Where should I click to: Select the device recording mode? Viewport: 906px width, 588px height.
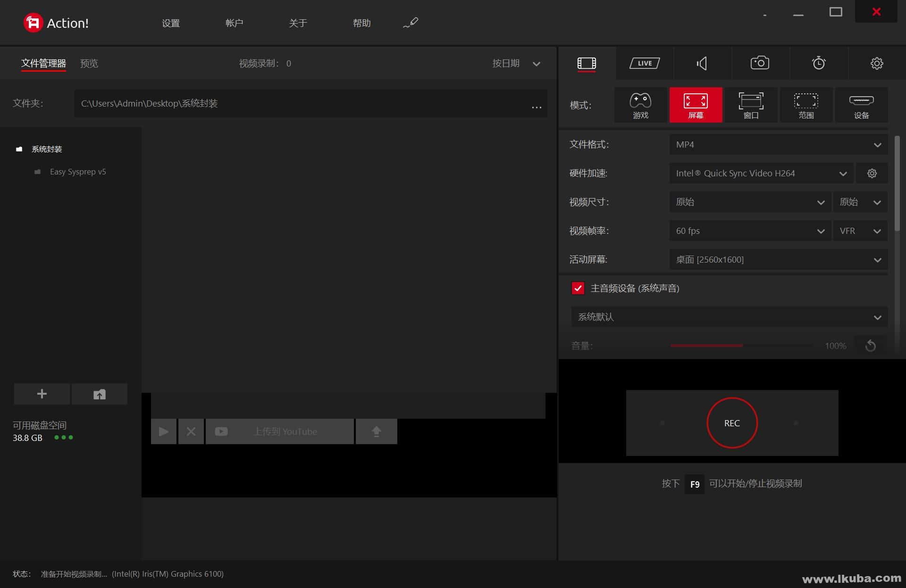point(861,105)
